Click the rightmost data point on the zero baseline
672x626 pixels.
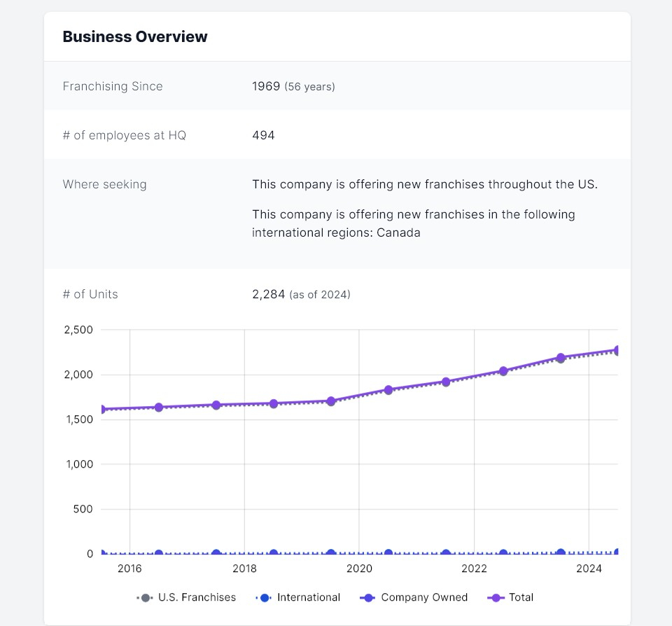617,553
